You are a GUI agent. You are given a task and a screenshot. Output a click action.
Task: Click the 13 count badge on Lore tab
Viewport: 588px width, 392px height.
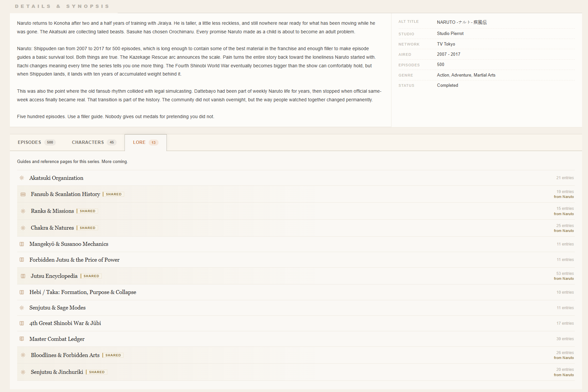click(154, 143)
